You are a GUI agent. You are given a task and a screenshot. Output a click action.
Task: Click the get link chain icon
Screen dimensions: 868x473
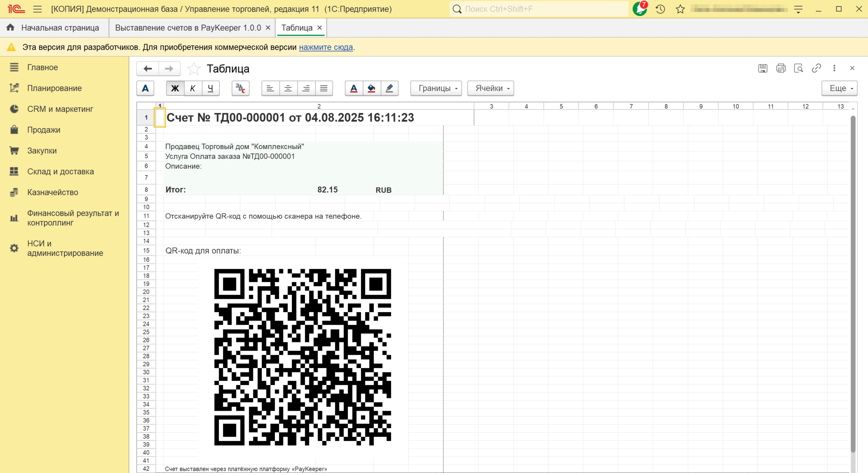816,68
